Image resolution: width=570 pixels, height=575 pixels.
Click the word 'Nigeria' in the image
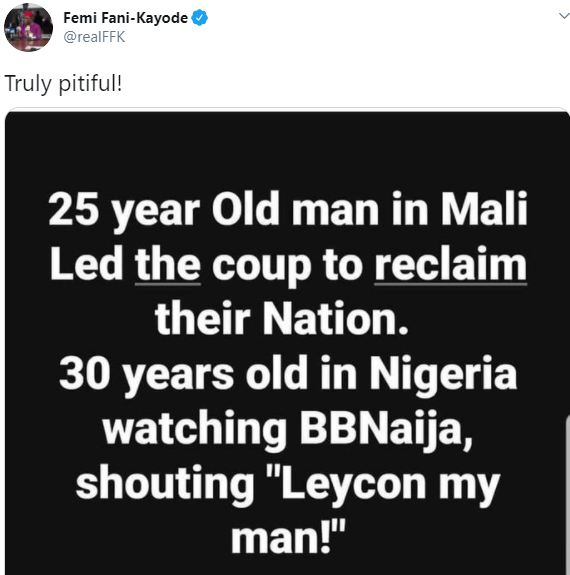coord(443,374)
